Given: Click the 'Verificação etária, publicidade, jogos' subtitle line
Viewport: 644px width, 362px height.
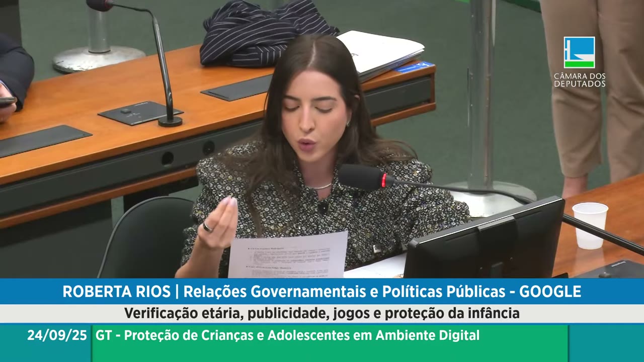Looking at the screenshot, I should [x=322, y=313].
